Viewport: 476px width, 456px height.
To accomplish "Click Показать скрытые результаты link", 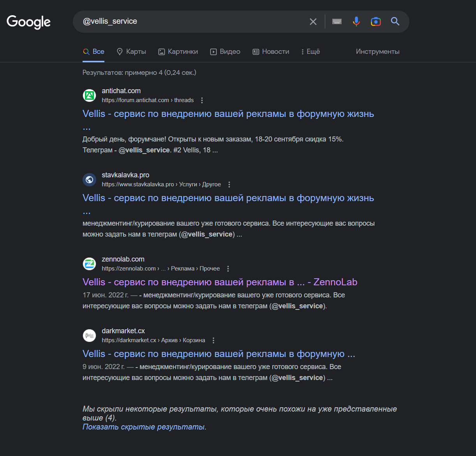I will pos(143,427).
